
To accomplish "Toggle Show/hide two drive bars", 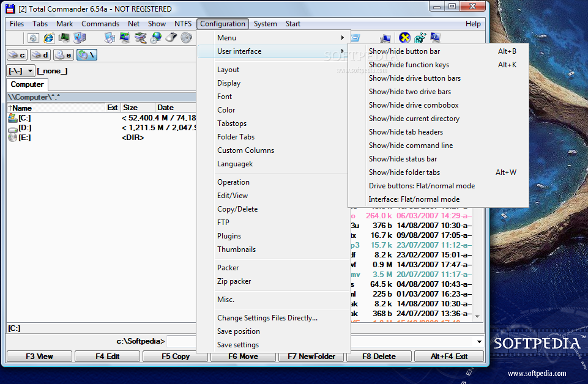I will [438, 92].
